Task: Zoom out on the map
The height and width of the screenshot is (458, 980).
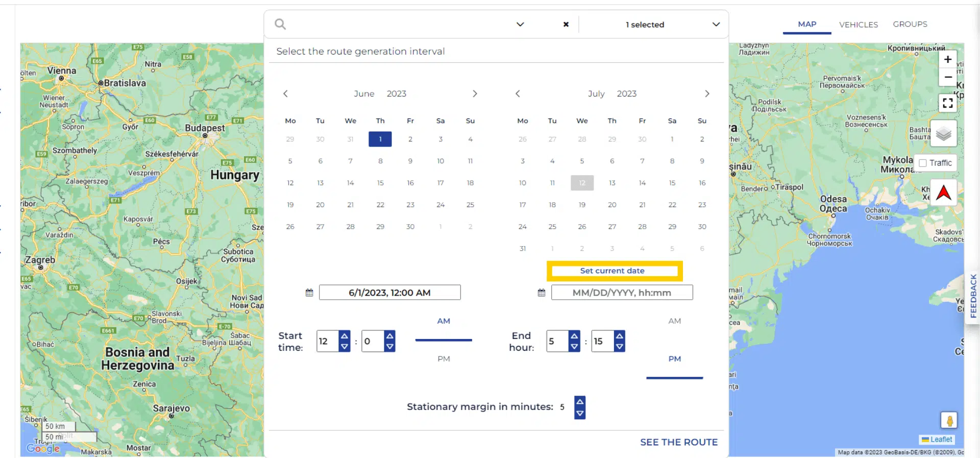Action: [x=947, y=77]
